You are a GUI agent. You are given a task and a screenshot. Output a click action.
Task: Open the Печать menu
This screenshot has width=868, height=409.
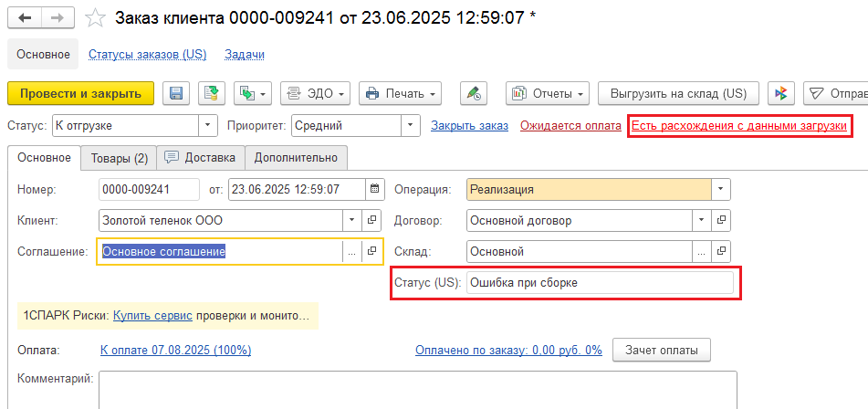(x=401, y=93)
